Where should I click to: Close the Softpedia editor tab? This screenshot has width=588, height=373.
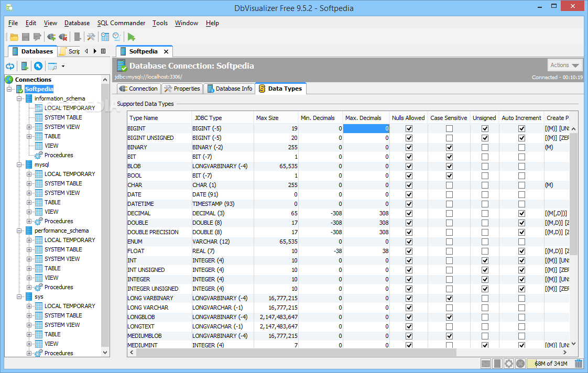click(166, 51)
